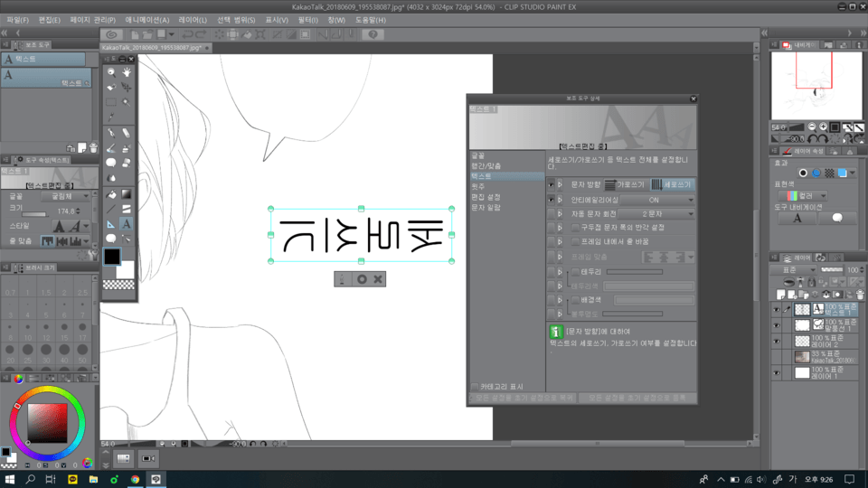Open the 안티에일리어싱 ON dropdown
This screenshot has height=488, width=868.
coord(657,200)
